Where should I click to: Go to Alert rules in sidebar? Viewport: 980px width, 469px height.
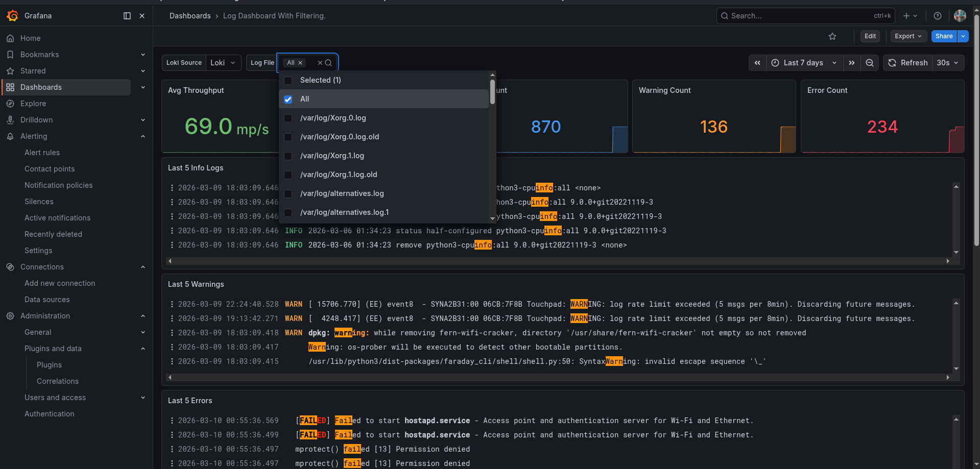coord(42,153)
